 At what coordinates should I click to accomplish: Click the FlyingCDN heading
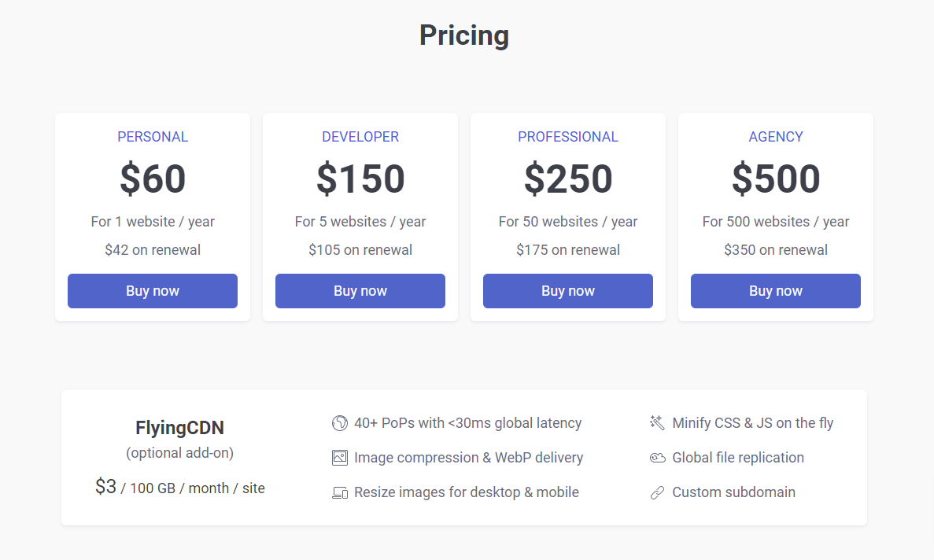click(179, 428)
